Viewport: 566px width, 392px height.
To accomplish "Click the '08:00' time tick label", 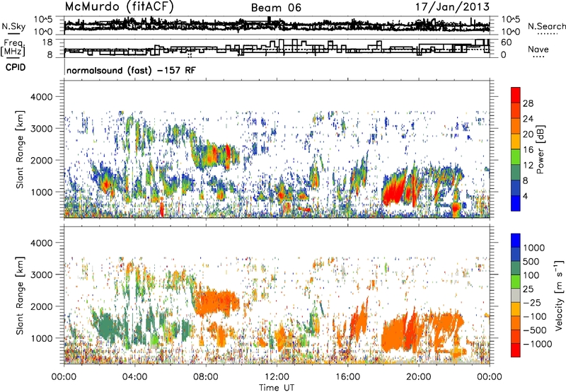I will 205,377.
